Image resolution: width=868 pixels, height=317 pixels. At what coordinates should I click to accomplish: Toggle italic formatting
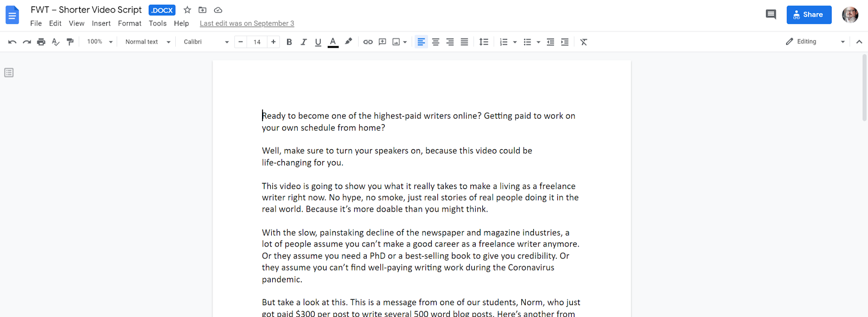click(304, 42)
